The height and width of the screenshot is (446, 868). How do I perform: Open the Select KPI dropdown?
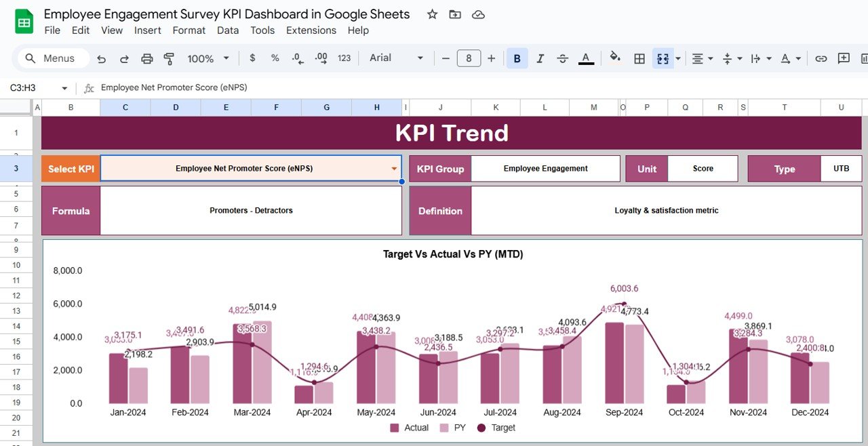(392, 168)
